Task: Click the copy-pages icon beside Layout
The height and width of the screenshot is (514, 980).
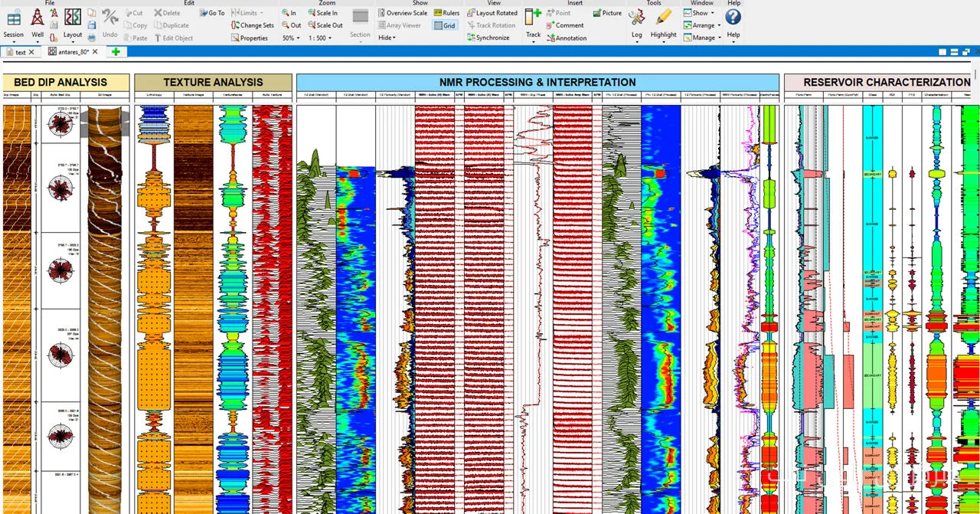Action: 91,13
